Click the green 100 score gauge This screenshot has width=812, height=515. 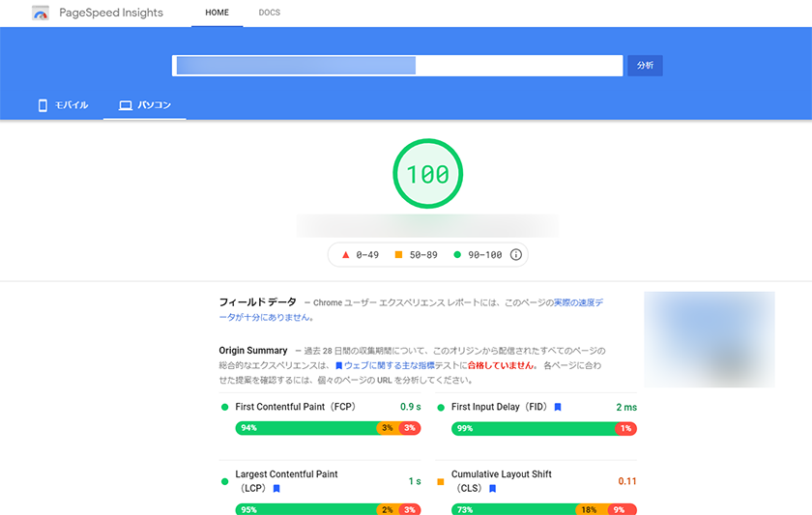pos(427,174)
